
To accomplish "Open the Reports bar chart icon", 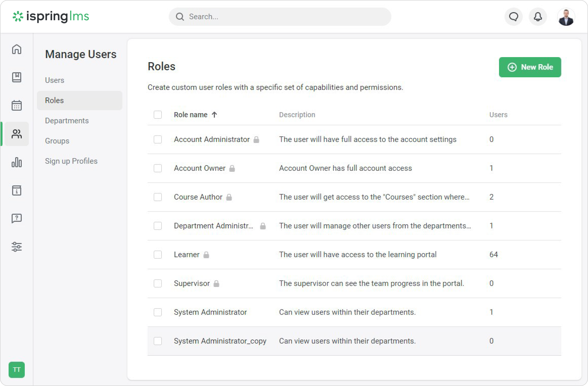I will pos(17,162).
